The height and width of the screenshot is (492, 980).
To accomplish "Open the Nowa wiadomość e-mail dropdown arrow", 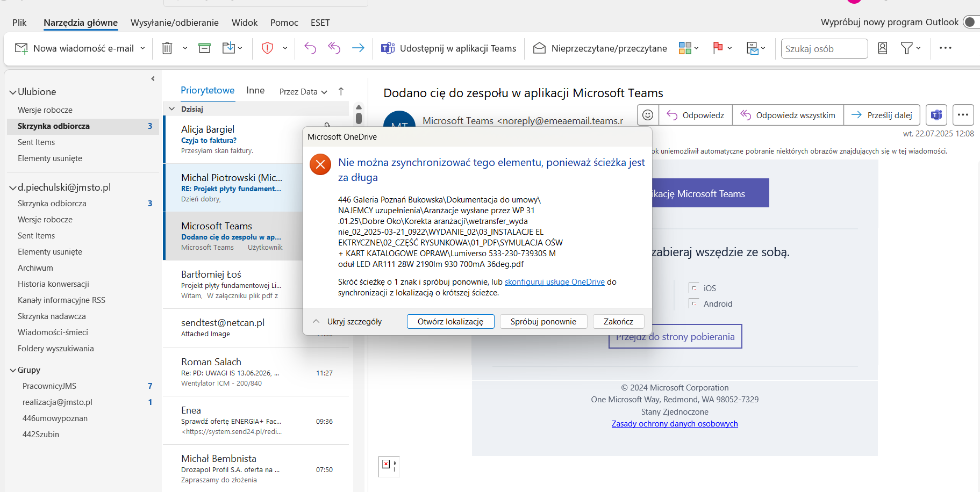I will (x=142, y=48).
